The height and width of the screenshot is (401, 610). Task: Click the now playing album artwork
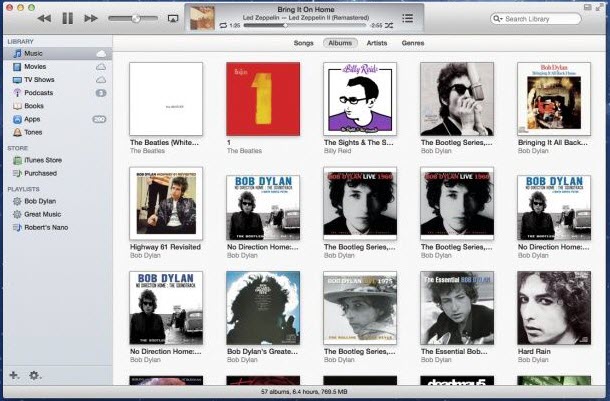(x=202, y=18)
